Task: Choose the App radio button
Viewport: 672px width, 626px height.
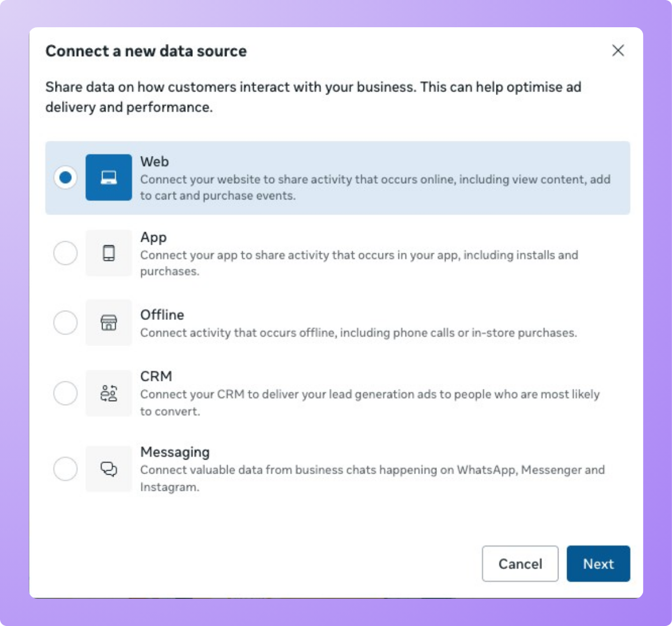Action: point(65,253)
